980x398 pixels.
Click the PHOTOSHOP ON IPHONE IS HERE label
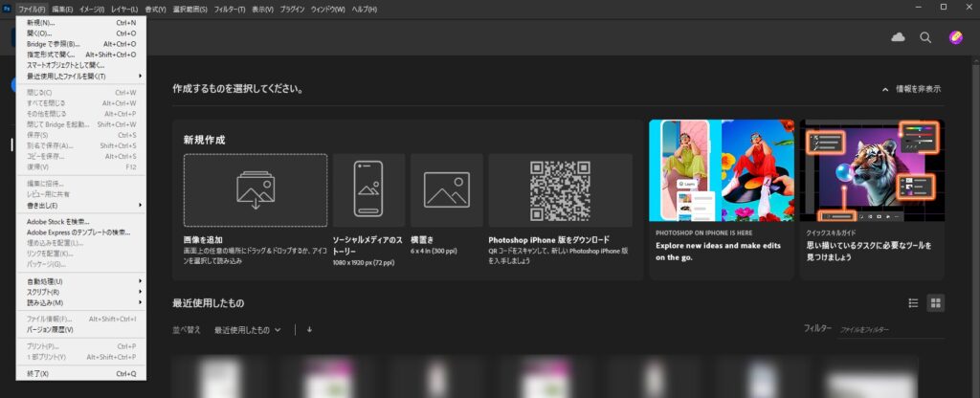click(x=704, y=232)
